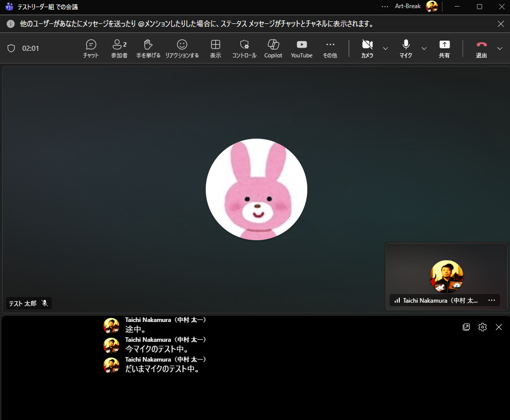Open reactions menu (リアクションする)
The width and height of the screenshot is (510, 420).
[x=182, y=49]
